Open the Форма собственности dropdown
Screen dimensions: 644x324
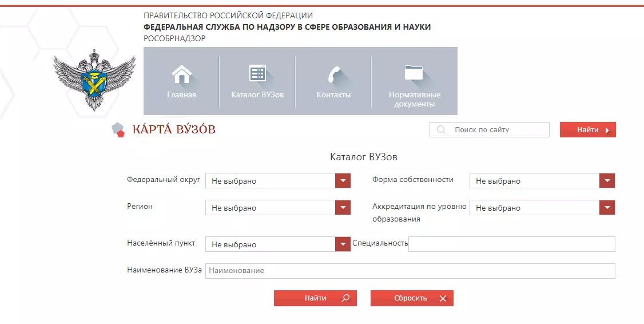pyautogui.click(x=607, y=181)
